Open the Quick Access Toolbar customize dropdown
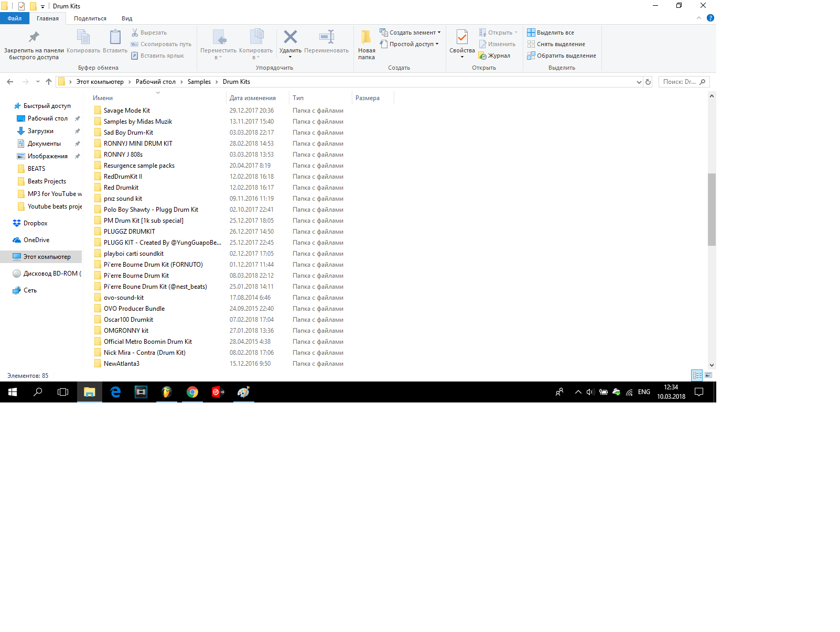This screenshot has width=840, height=632. (43, 7)
